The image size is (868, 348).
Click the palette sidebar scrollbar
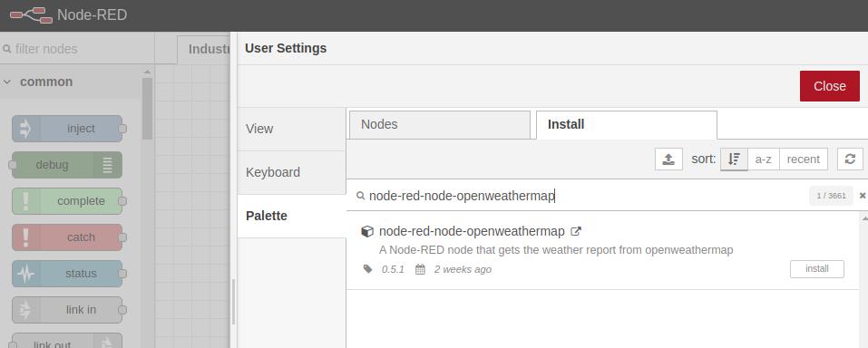(147, 108)
